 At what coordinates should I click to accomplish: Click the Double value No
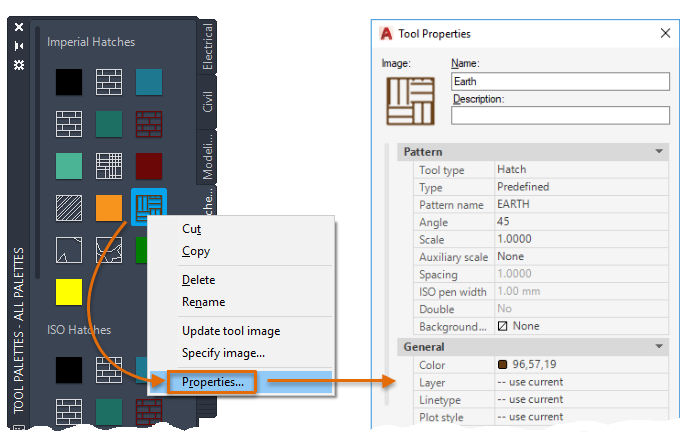(x=581, y=308)
